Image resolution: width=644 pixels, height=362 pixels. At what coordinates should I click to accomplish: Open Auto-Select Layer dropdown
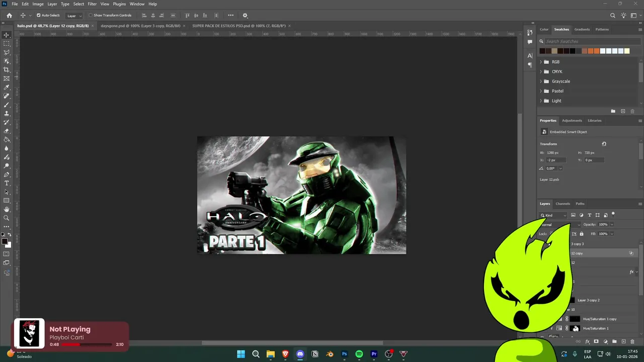74,16
